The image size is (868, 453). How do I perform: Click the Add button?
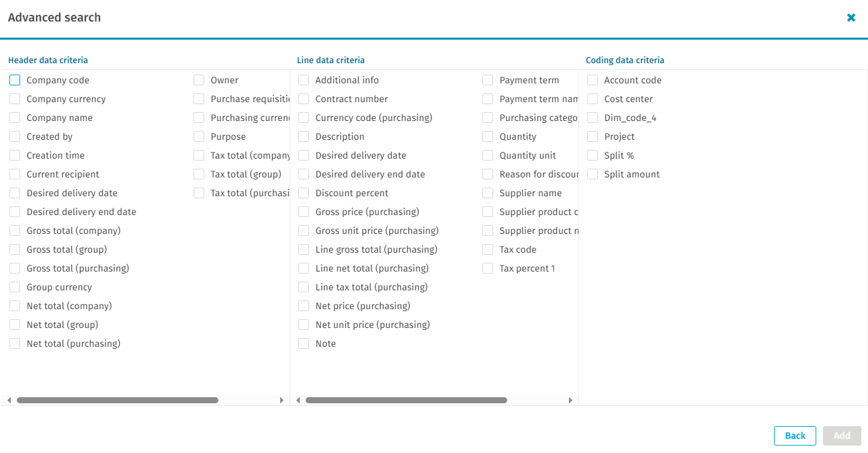point(842,436)
